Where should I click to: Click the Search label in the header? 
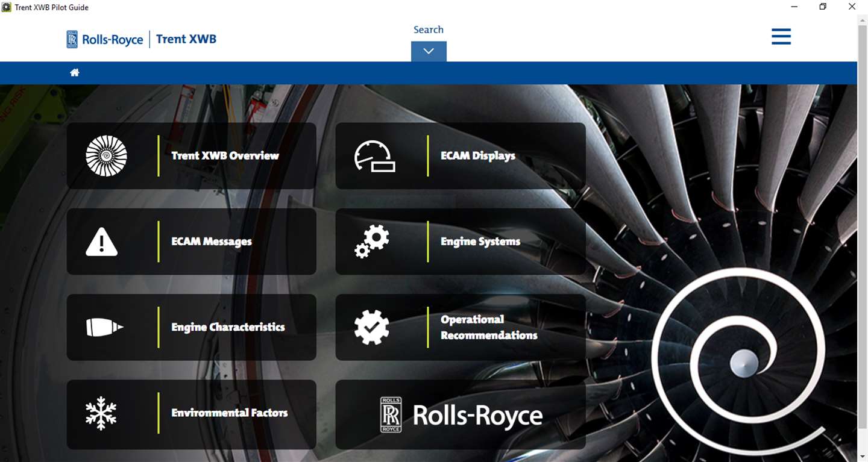tap(429, 30)
